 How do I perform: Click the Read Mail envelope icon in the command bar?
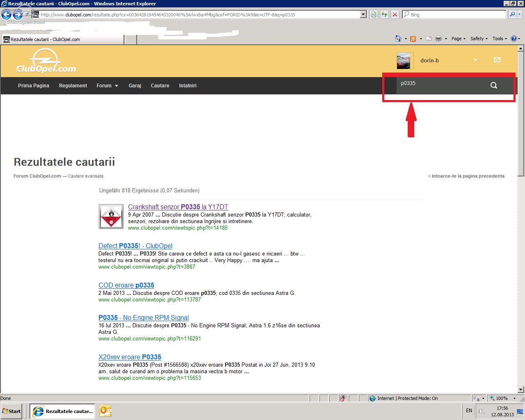click(x=429, y=39)
